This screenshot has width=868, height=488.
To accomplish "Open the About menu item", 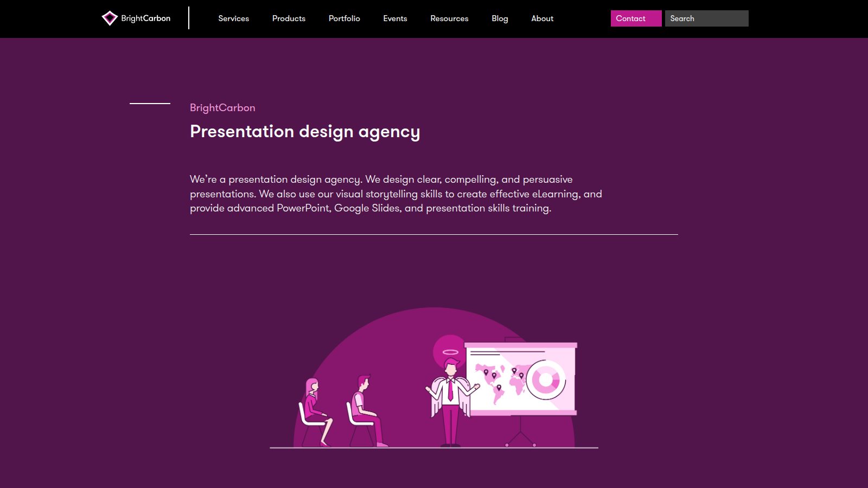I will tap(542, 18).
